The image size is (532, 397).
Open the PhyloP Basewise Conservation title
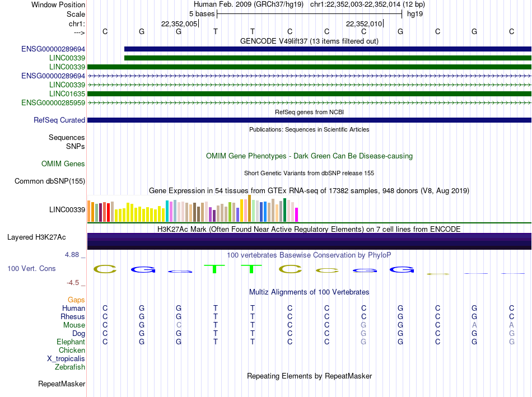click(309, 255)
